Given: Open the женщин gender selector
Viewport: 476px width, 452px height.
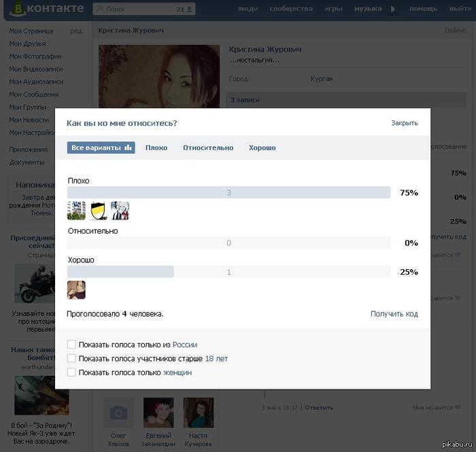Looking at the screenshot, I should coord(177,372).
